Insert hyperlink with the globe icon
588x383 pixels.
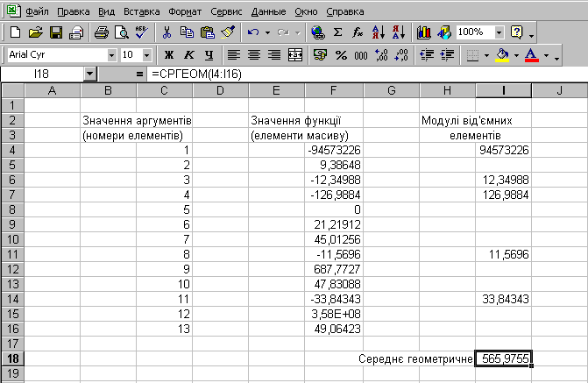point(317,32)
